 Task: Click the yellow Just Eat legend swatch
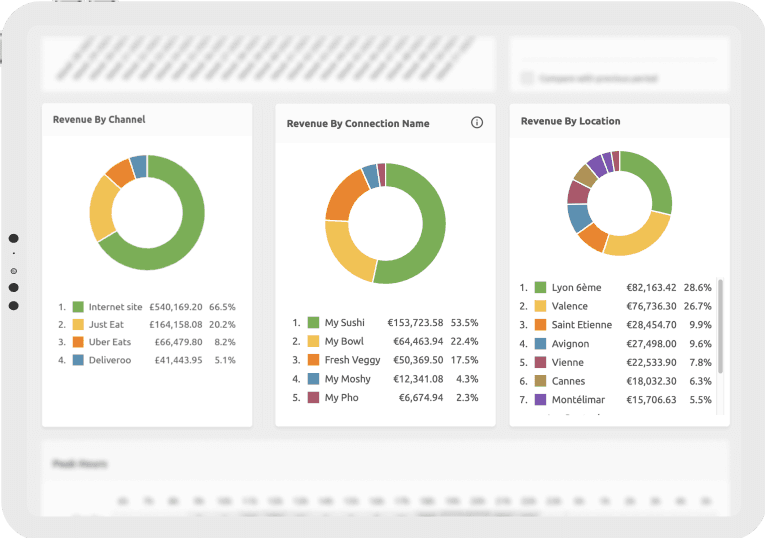pos(78,325)
